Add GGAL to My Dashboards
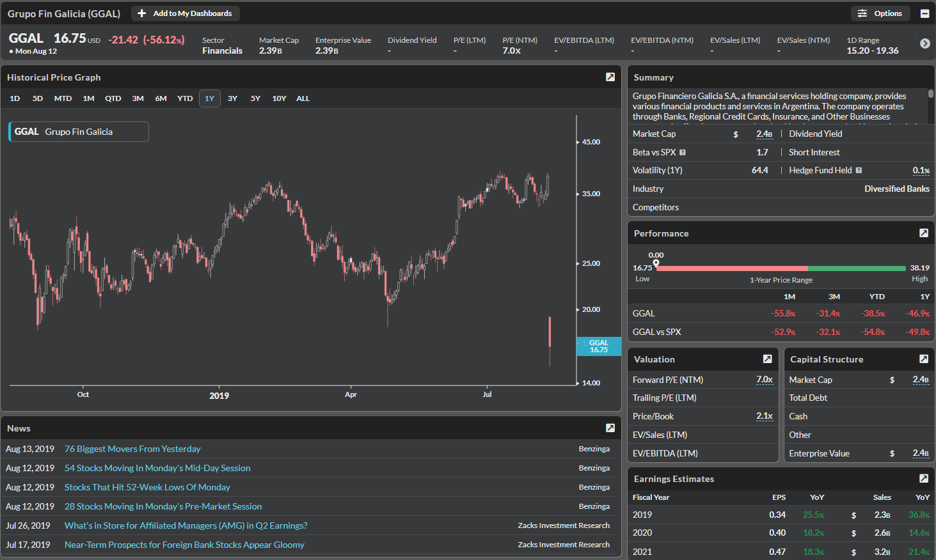Image resolution: width=936 pixels, height=560 pixels. [x=185, y=13]
